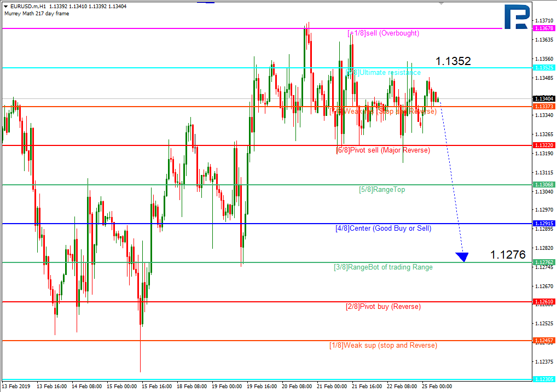Select the '[8/8]Ultimate resistance' level label
This screenshot has height=392, width=557.
384,72
